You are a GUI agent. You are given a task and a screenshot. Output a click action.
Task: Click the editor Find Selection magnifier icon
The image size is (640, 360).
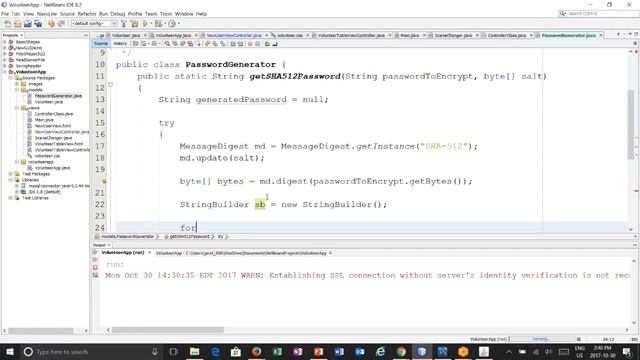[167, 44]
